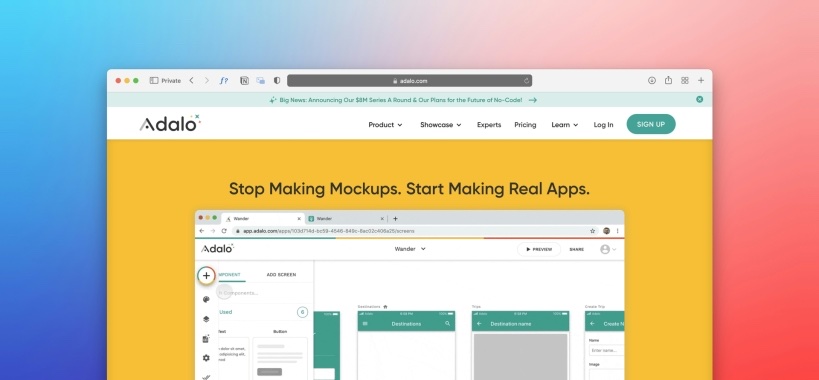Open the Safari share menu
The width and height of the screenshot is (819, 380).
click(668, 80)
